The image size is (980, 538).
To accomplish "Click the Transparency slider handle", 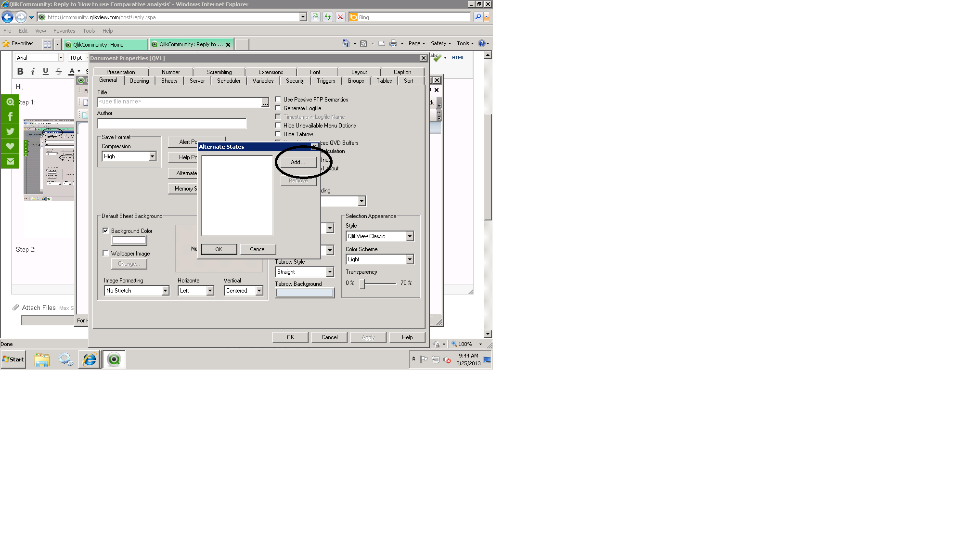I will (362, 283).
